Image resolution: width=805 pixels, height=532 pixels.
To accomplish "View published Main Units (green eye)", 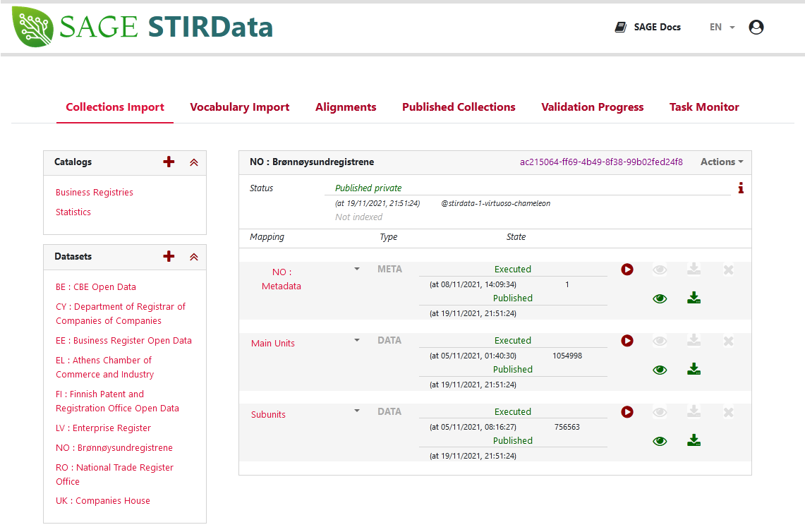I will (660, 370).
